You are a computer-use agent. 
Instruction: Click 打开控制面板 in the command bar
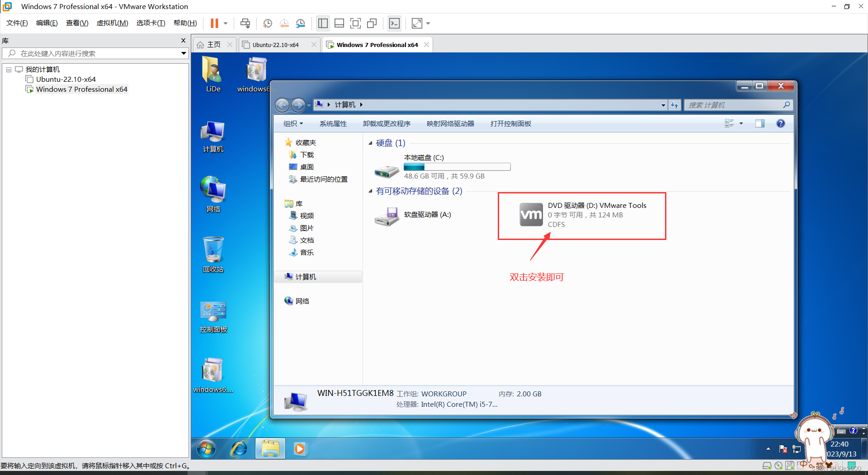coord(511,123)
